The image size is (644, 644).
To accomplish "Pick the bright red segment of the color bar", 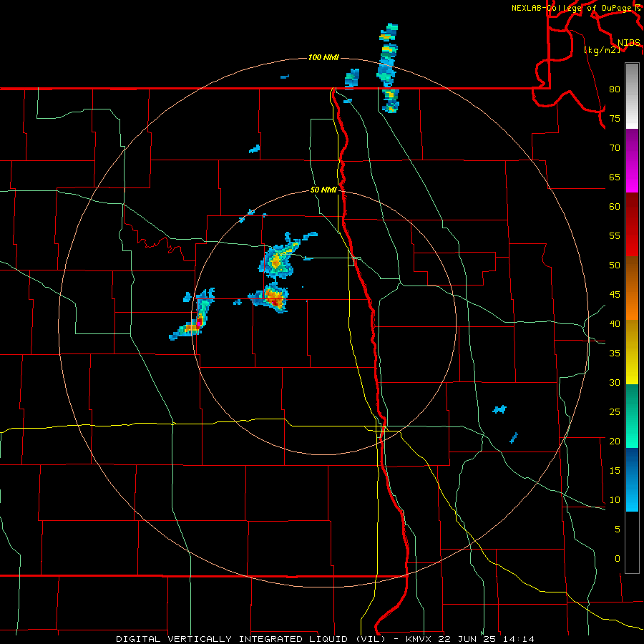I will pyautogui.click(x=632, y=225).
